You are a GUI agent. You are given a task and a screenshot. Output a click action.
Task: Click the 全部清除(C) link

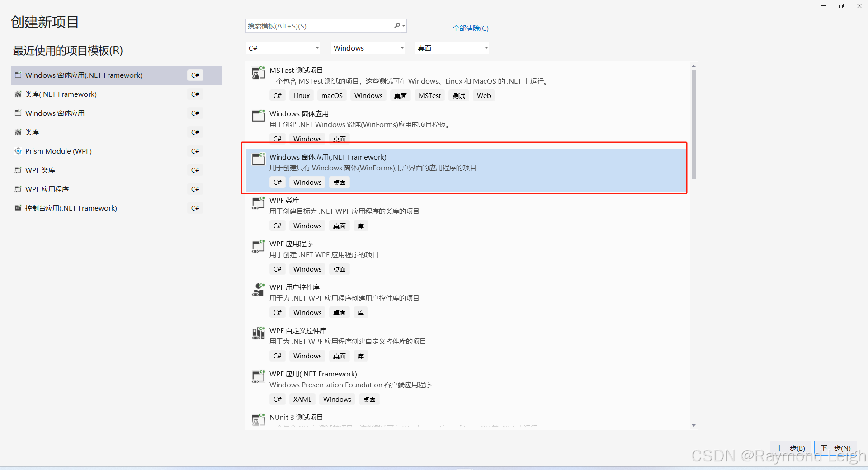[471, 28]
